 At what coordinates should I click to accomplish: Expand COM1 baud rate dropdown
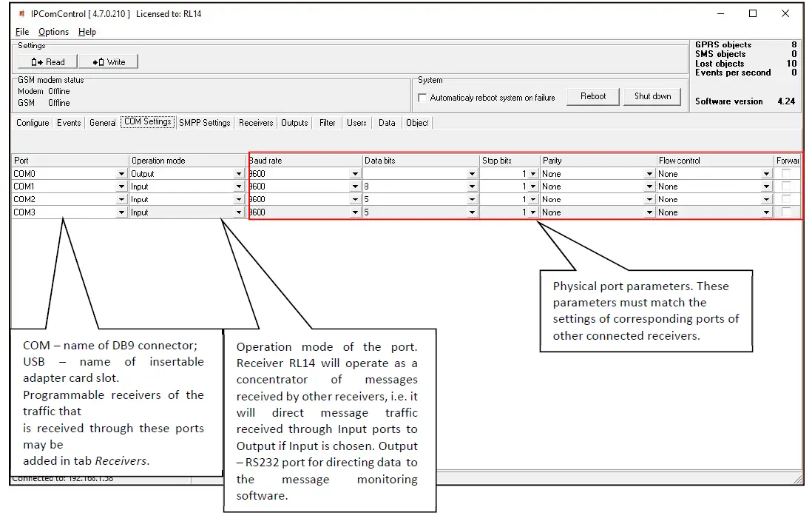tap(355, 187)
